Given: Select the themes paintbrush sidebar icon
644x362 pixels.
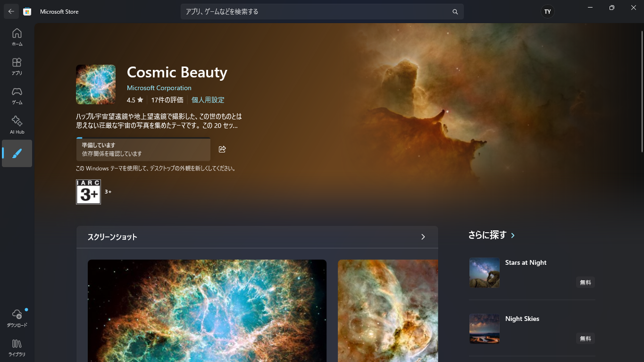Looking at the screenshot, I should point(17,153).
